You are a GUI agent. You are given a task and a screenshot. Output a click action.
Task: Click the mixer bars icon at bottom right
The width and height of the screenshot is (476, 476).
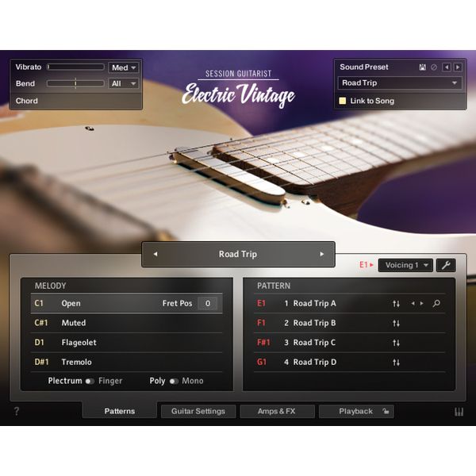pos(459,412)
